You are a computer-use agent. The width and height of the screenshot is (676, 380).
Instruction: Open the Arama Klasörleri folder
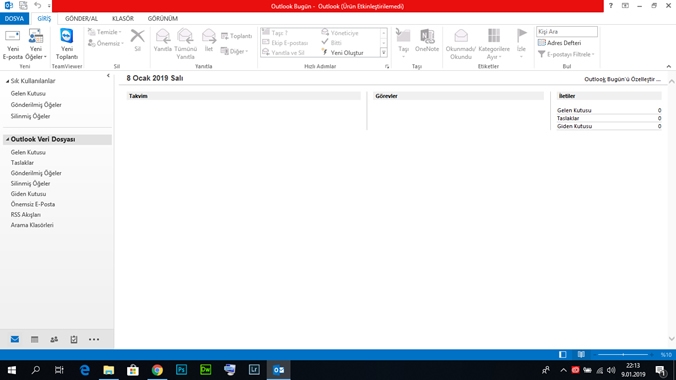[32, 225]
